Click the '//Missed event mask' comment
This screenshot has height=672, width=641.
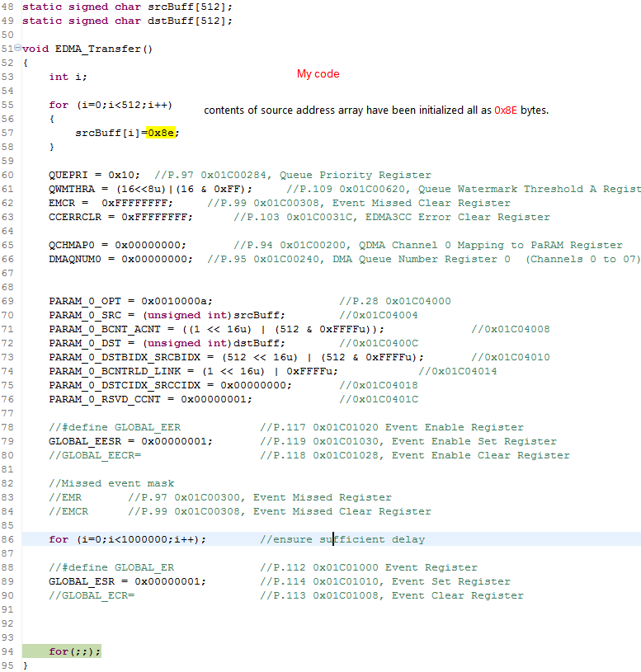[x=111, y=483]
